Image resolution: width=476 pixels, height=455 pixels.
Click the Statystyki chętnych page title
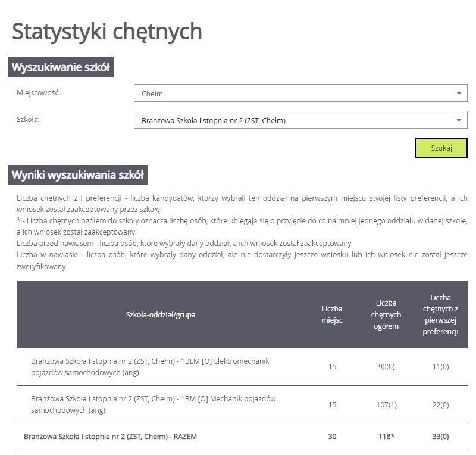(x=107, y=31)
